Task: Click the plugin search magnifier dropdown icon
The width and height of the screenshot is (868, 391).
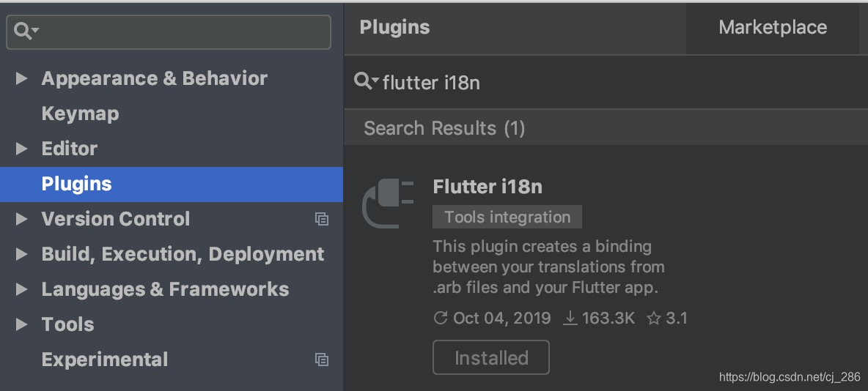Action: pos(366,81)
